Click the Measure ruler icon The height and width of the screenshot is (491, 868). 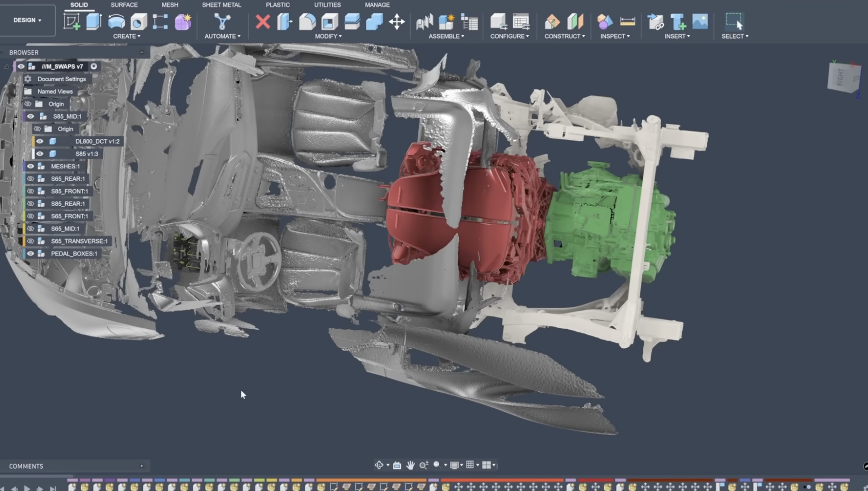pyautogui.click(x=627, y=22)
